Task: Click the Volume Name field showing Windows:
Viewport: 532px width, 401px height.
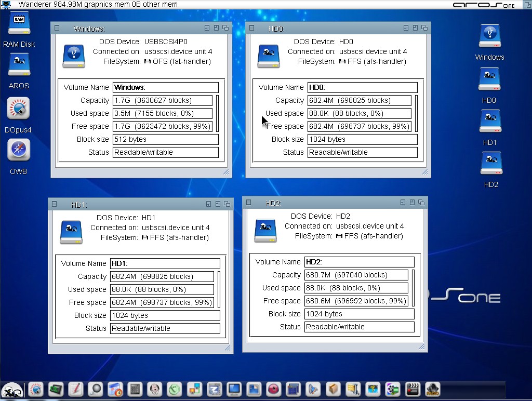Action: point(165,87)
